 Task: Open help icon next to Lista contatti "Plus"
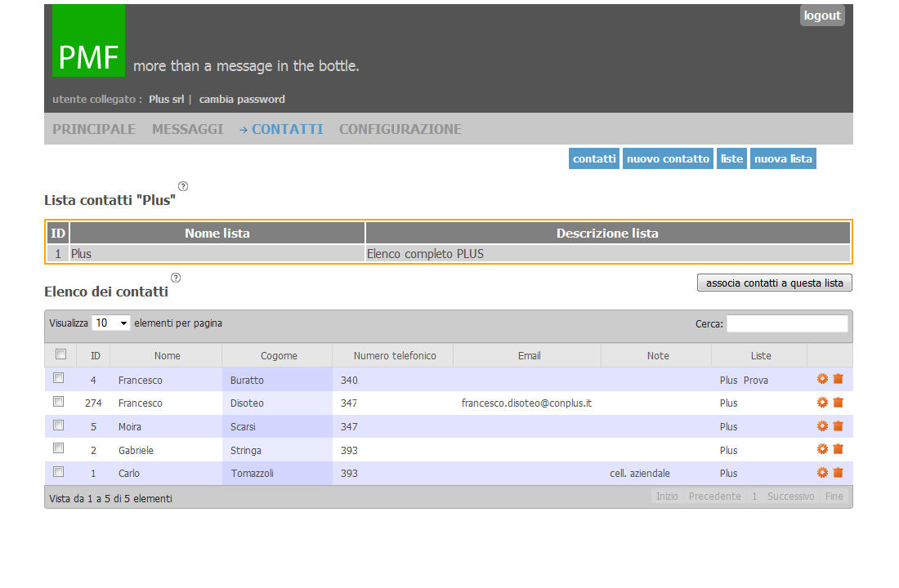183,186
